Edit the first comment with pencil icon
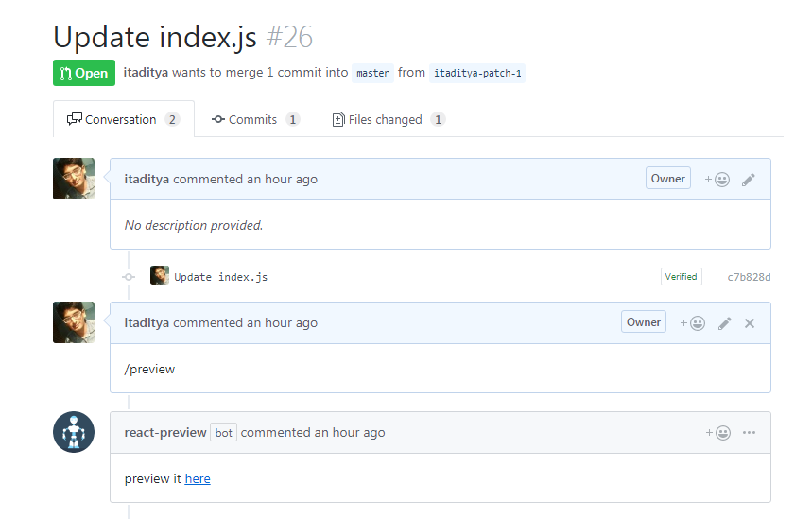The image size is (812, 519). (749, 180)
